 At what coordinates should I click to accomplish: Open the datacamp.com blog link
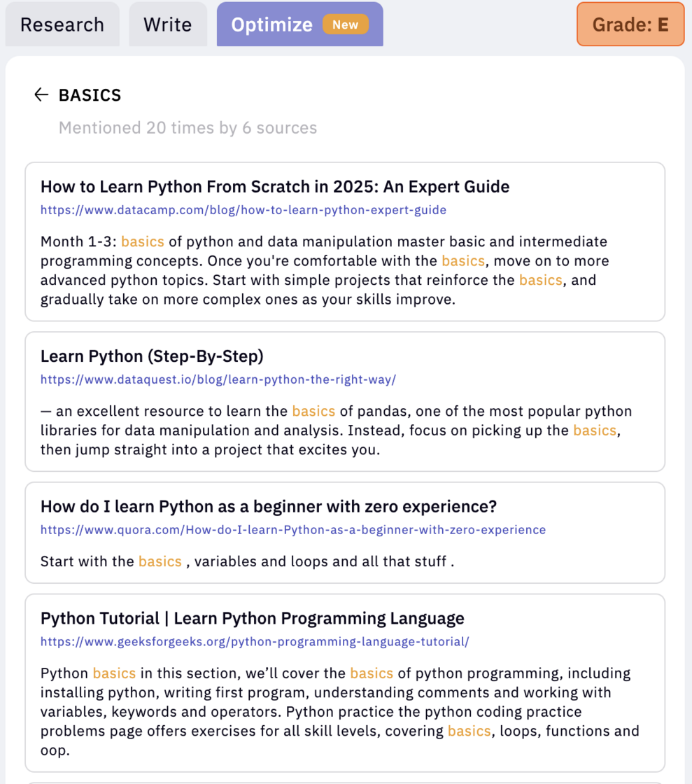(x=243, y=210)
